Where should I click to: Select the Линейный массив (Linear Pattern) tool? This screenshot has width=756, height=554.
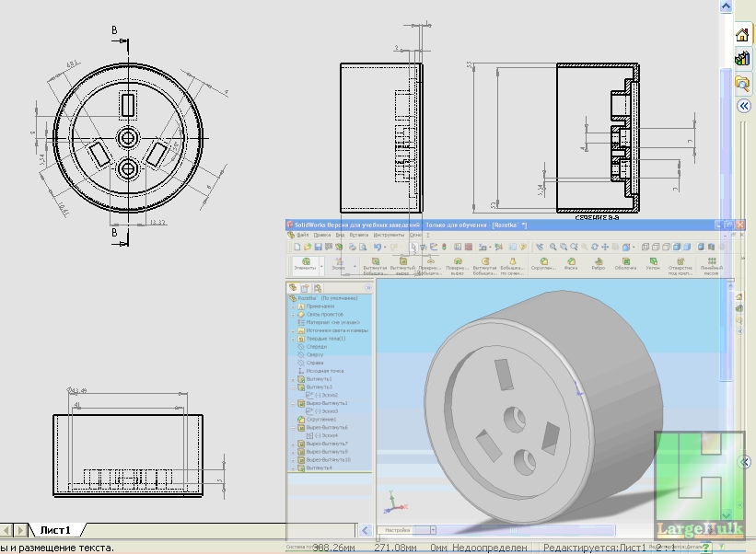coord(711,262)
